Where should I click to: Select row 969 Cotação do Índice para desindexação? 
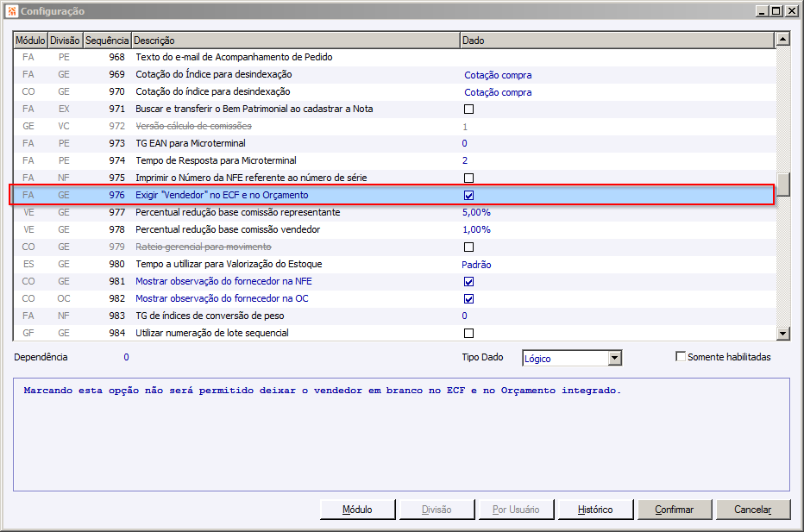coord(393,75)
